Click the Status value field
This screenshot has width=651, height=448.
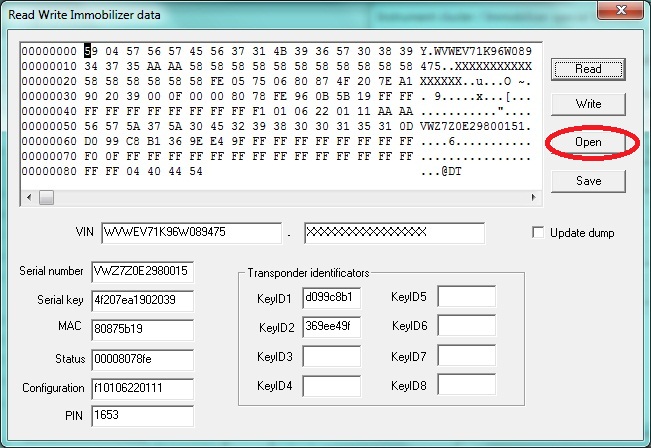coord(141,358)
